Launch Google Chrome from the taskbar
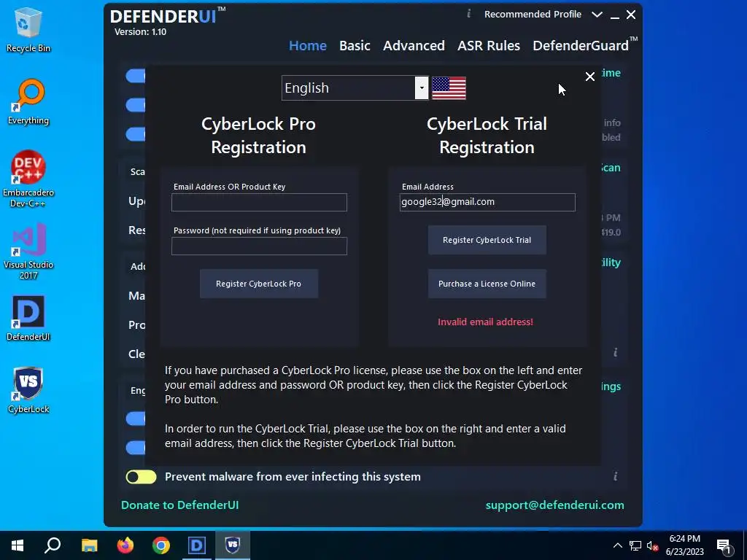The width and height of the screenshot is (747, 560). click(161, 545)
